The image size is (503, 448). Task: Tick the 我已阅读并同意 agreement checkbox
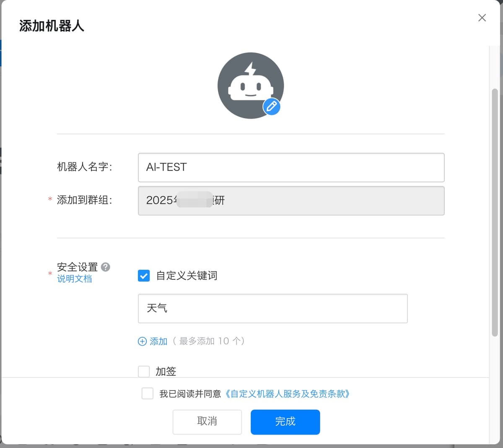tap(148, 393)
